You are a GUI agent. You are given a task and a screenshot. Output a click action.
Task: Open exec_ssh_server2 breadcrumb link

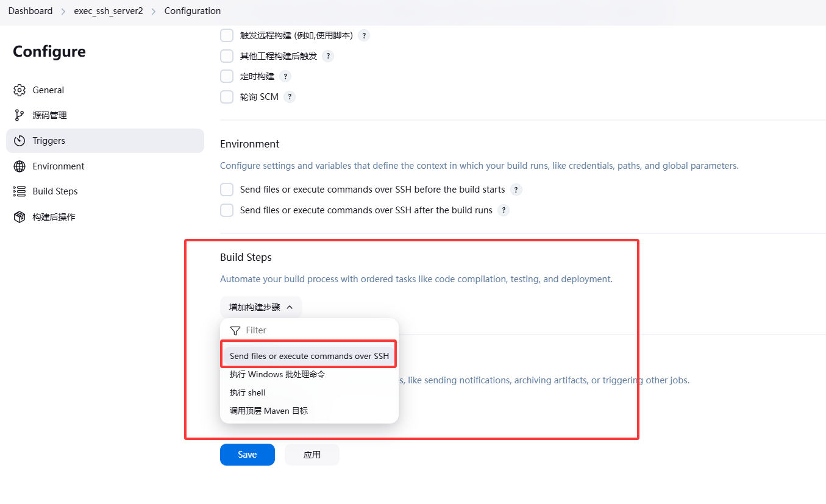(109, 11)
